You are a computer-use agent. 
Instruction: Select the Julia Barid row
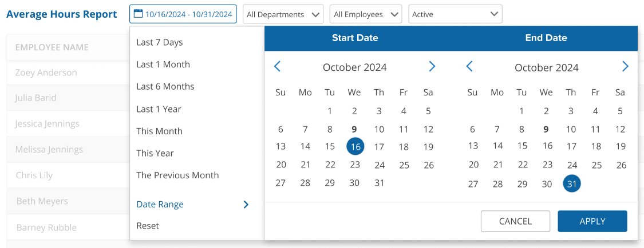68,98
